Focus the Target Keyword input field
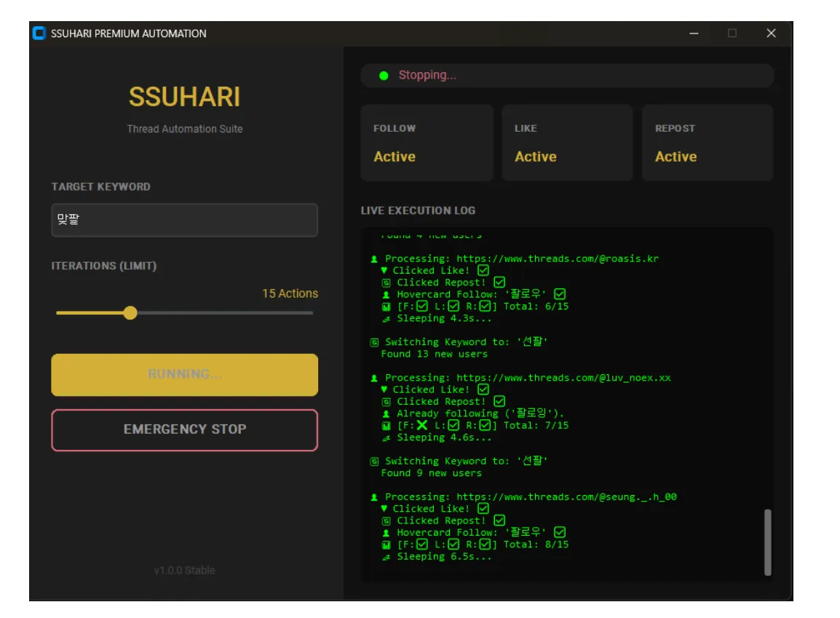The image size is (840, 618). 184,220
